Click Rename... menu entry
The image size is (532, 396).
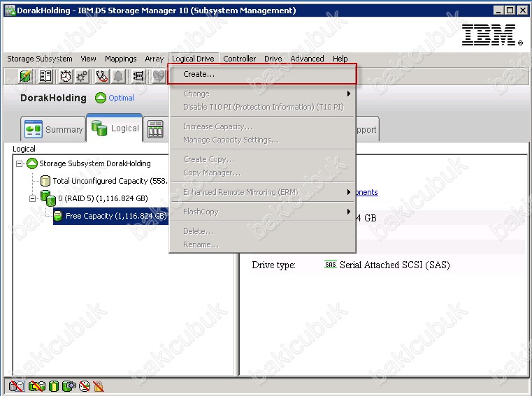pos(262,244)
